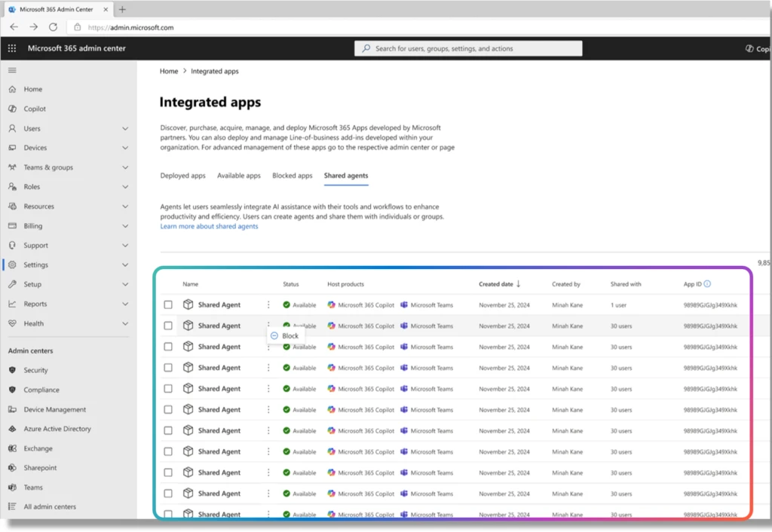Click the Microsoft 365 Copilot icon in first row
Screen dimensions: 772x532
pos(332,304)
